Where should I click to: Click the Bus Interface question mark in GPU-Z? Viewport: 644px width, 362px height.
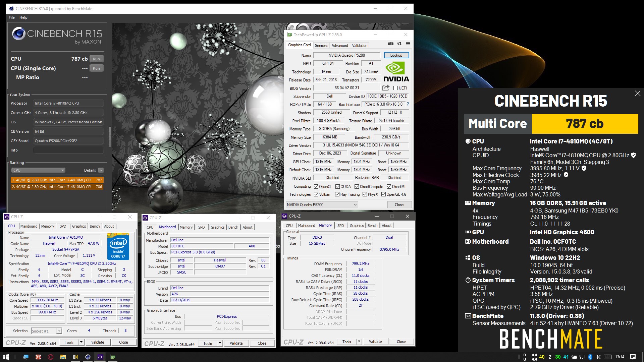tap(408, 104)
